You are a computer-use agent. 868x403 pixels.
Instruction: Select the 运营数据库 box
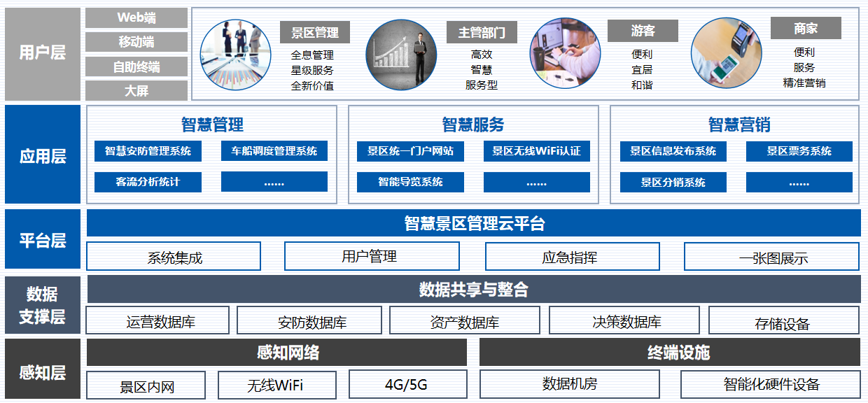pos(157,320)
